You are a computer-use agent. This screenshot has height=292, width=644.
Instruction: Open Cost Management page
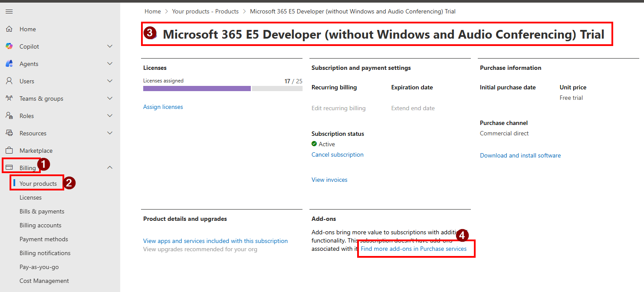[44, 281]
